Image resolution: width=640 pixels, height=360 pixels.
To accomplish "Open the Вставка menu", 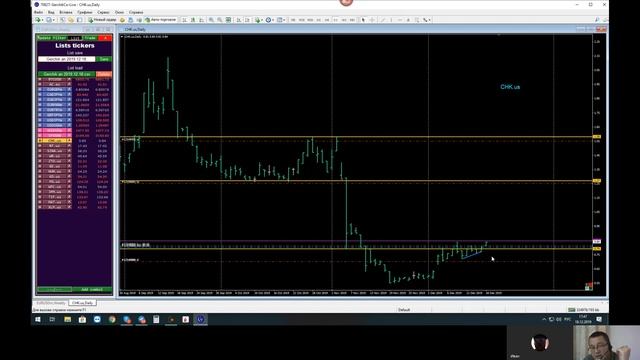I will 66,12.
